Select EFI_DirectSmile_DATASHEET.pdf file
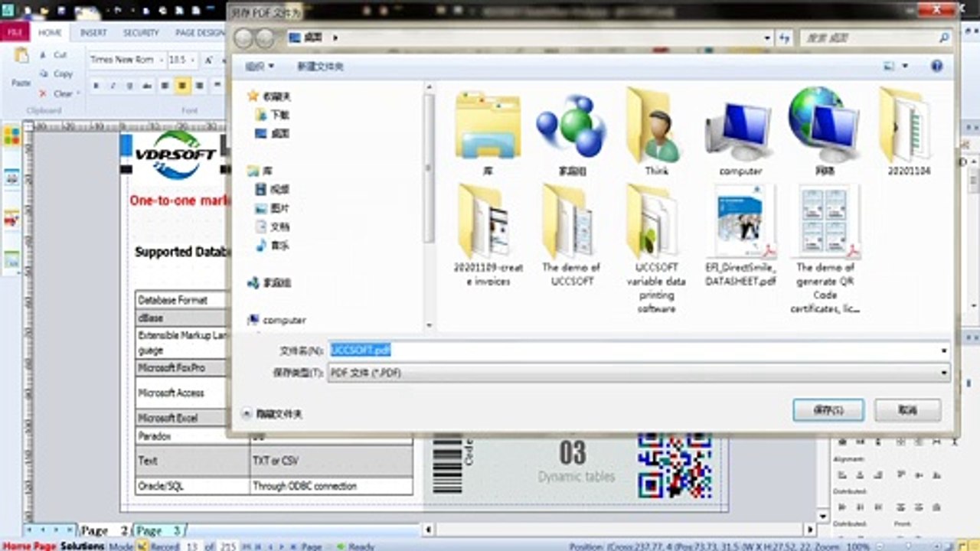980x551 pixels. click(740, 236)
